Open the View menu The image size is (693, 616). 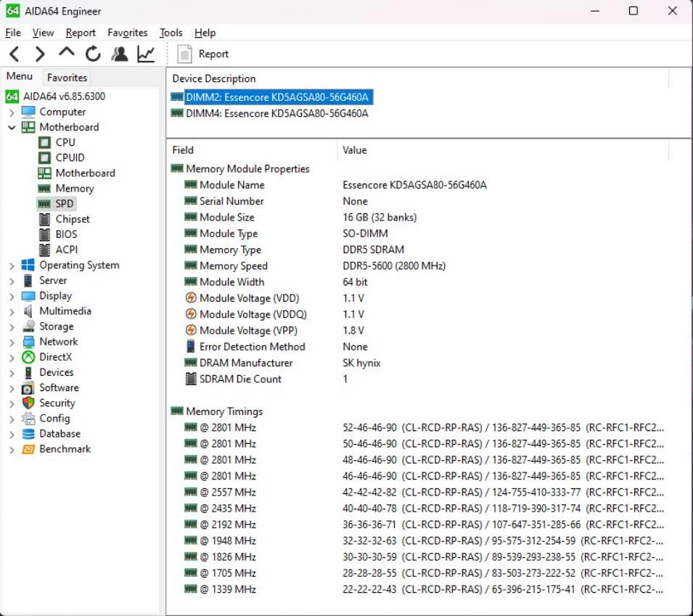[43, 33]
